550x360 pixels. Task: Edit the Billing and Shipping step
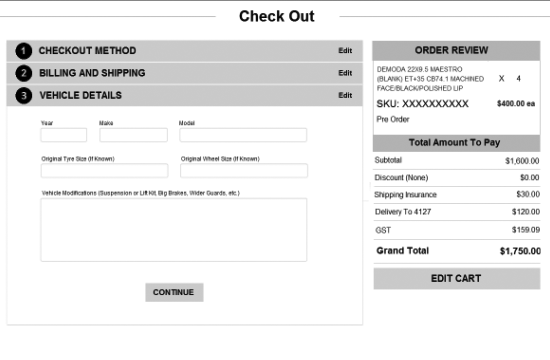click(x=345, y=73)
